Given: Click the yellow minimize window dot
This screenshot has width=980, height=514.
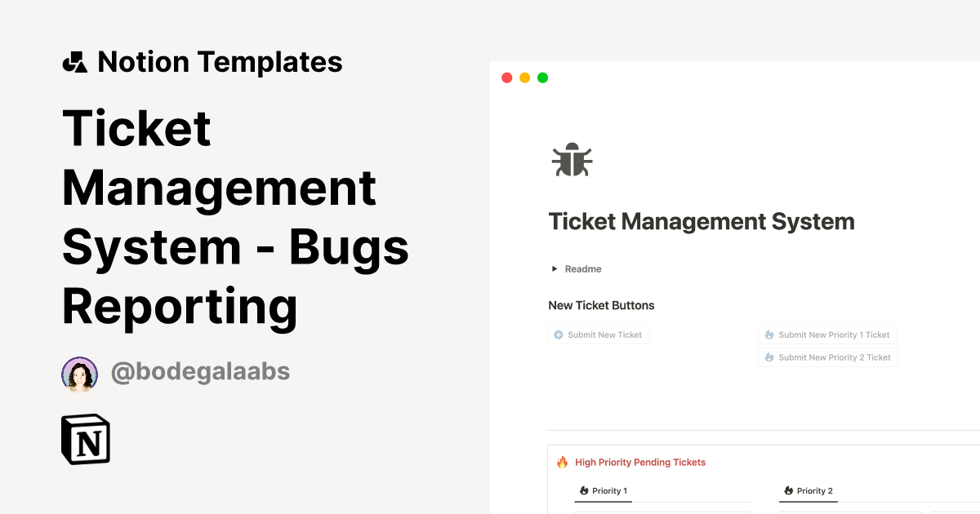Looking at the screenshot, I should tap(524, 78).
